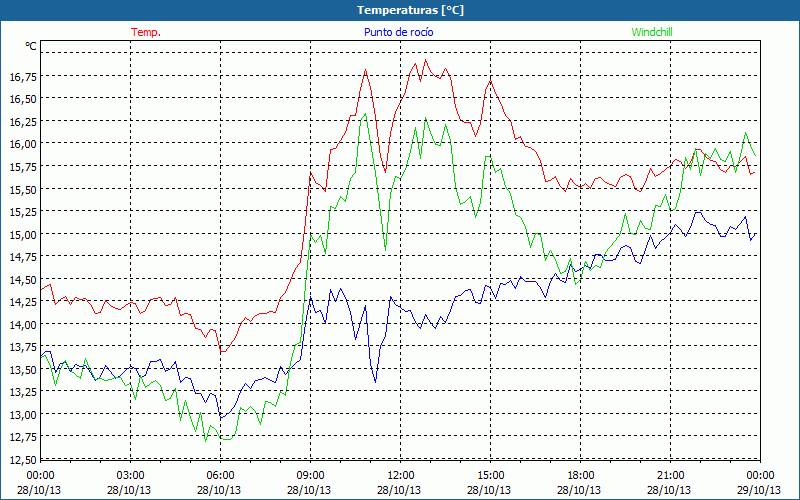Click the 12:00 time axis label
The height and width of the screenshot is (500, 800).
pos(401,476)
